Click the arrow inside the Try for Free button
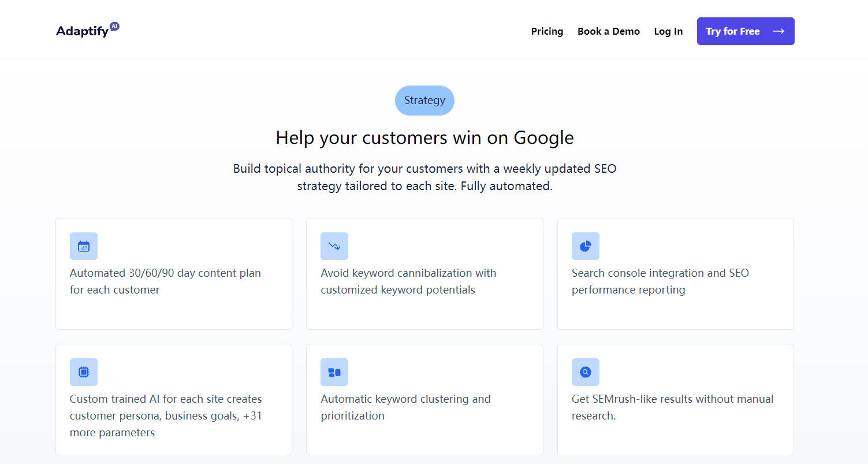Viewport: 868px width, 464px height. [778, 31]
